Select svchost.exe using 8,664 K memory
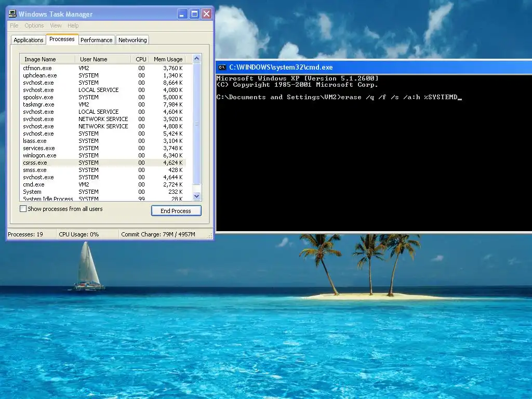This screenshot has height=399, width=532. 103,83
